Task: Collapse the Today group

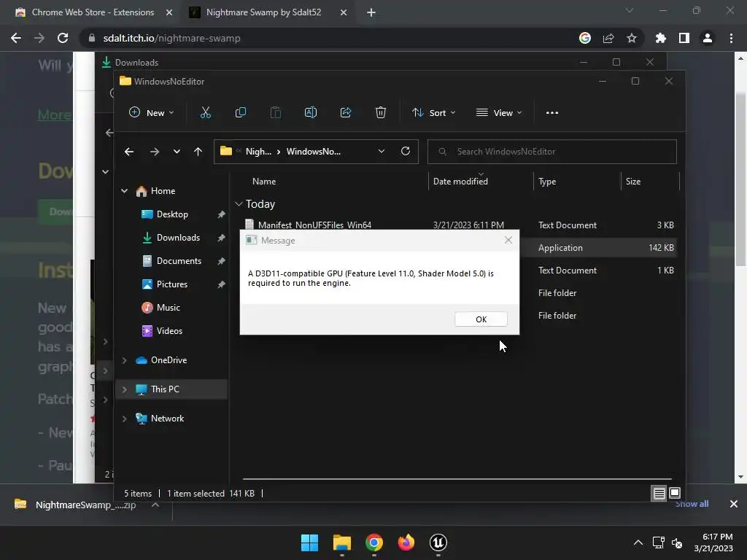Action: tap(239, 204)
